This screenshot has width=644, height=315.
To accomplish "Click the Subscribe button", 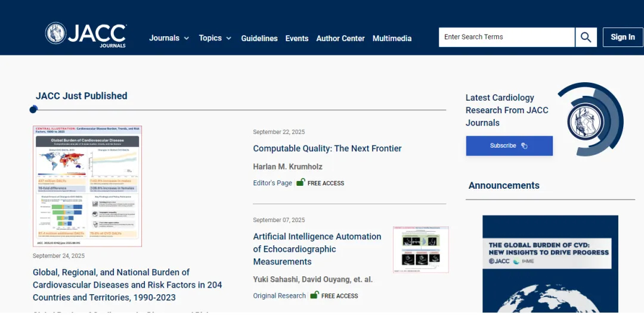I will (509, 146).
